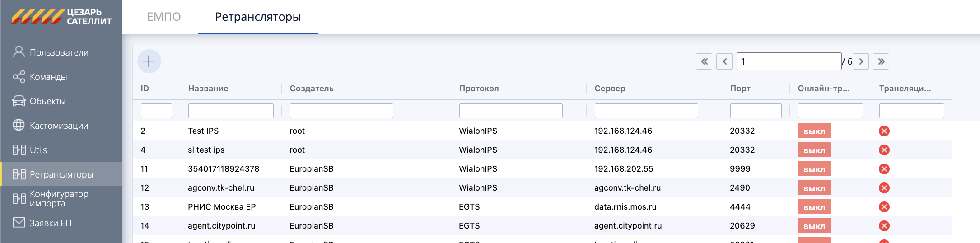Advance to the next page arrow

tap(861, 61)
